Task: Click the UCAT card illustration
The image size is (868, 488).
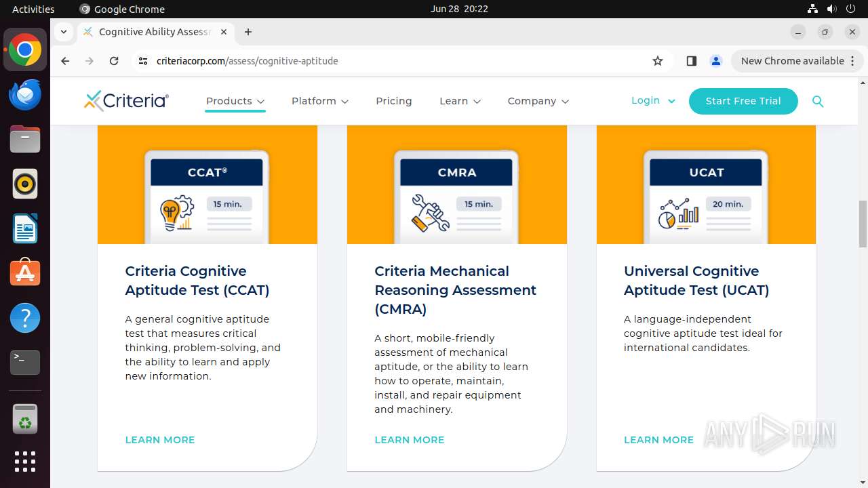Action: tap(706, 184)
